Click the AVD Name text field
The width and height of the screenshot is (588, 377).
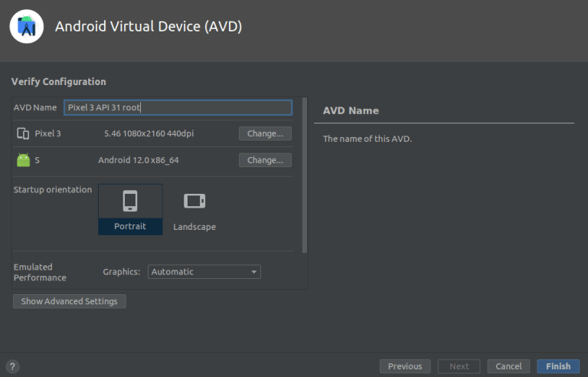[178, 107]
